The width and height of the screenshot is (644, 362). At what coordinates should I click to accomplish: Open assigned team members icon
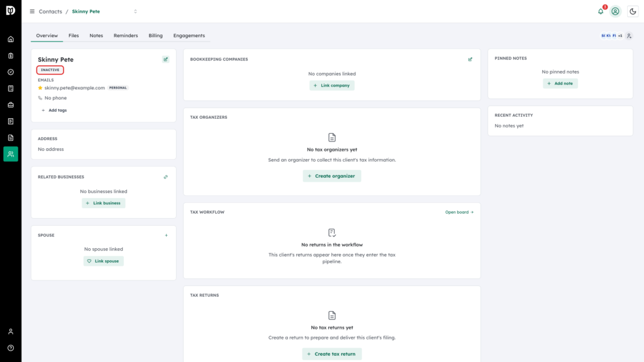tap(629, 36)
